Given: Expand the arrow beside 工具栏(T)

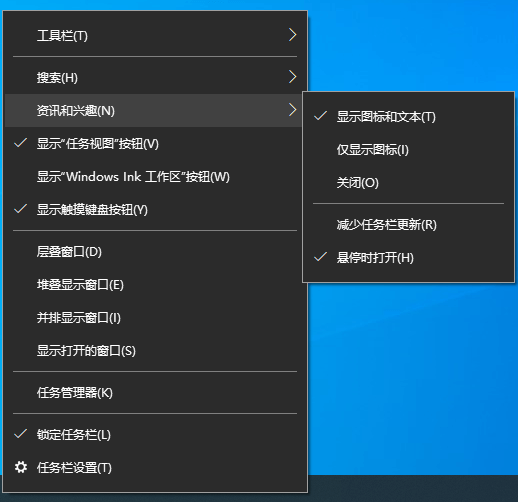Looking at the screenshot, I should 292,35.
